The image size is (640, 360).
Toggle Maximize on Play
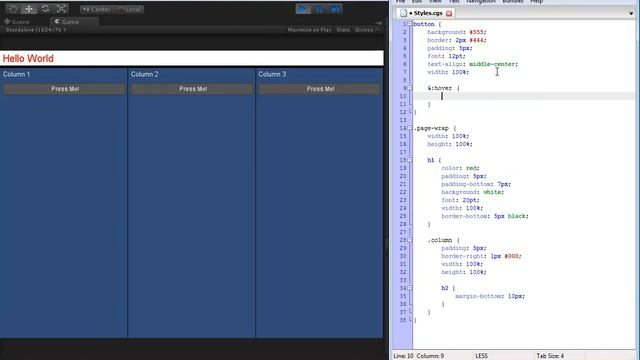click(309, 30)
